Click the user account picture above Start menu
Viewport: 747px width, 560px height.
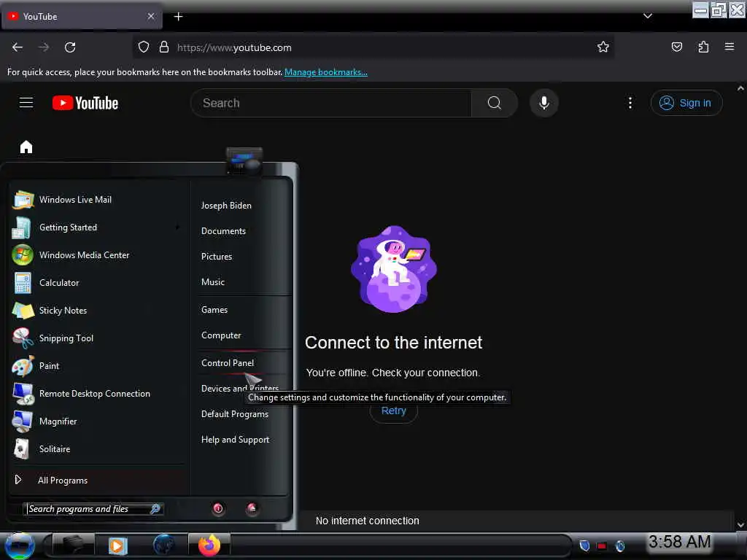pos(244,161)
